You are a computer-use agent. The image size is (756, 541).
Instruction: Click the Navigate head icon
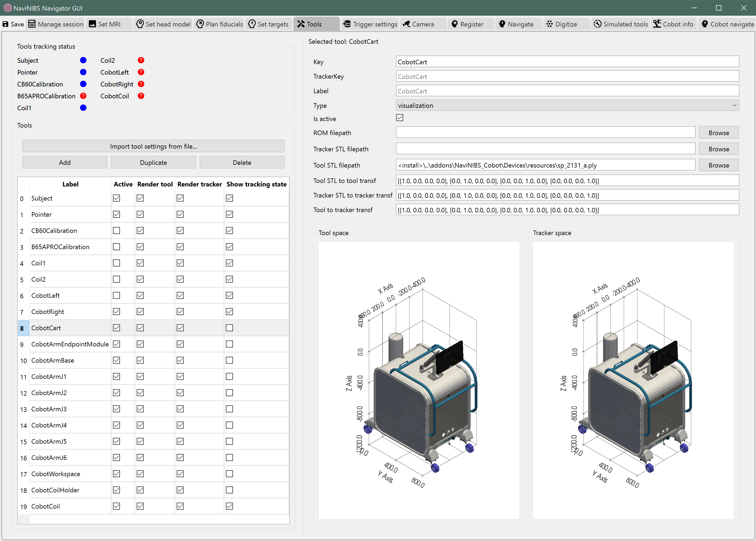502,24
